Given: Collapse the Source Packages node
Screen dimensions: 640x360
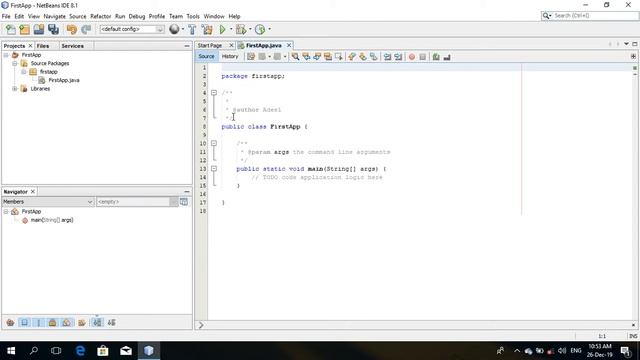Looking at the screenshot, I should coord(15,63).
